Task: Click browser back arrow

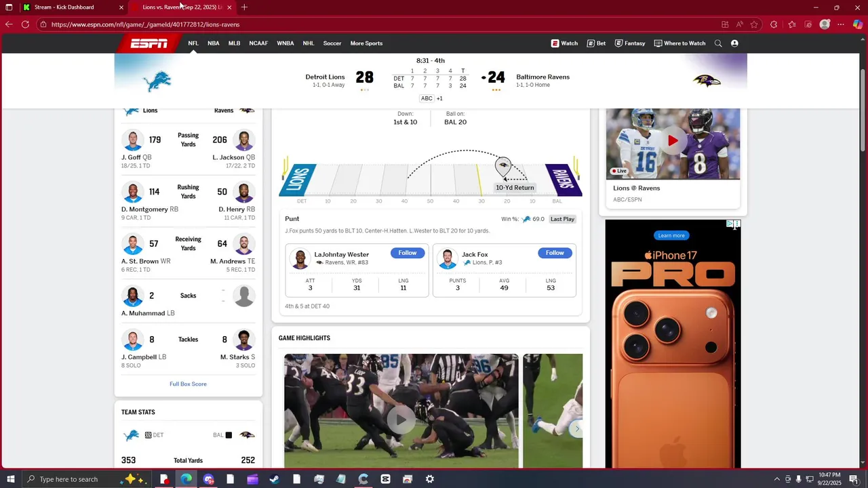Action: (x=9, y=24)
